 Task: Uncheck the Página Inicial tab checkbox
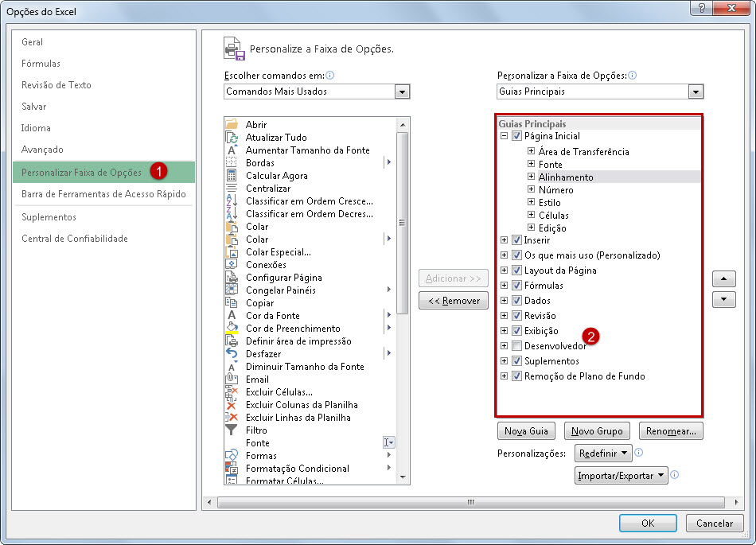(x=516, y=136)
